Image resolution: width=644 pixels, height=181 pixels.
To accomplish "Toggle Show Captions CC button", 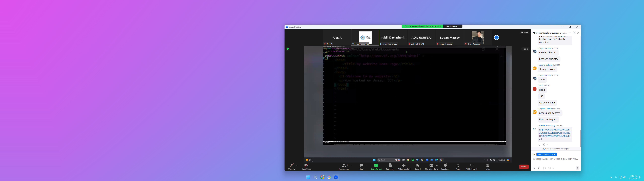I will (x=431, y=166).
